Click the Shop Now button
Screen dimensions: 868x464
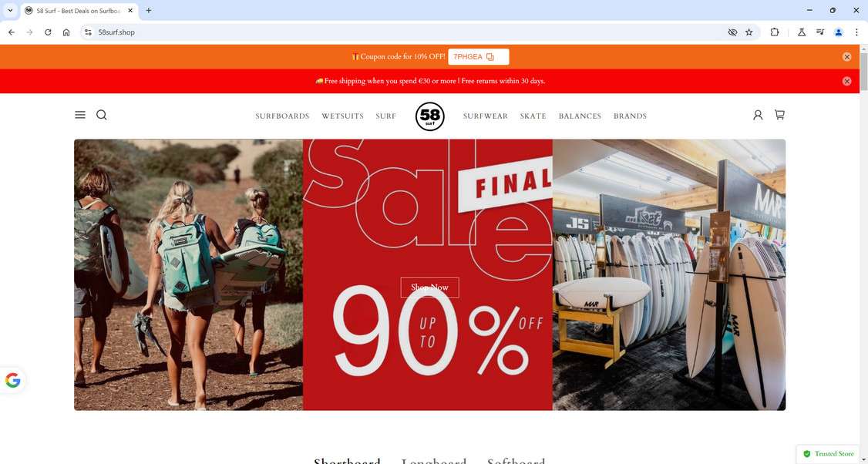pos(429,287)
